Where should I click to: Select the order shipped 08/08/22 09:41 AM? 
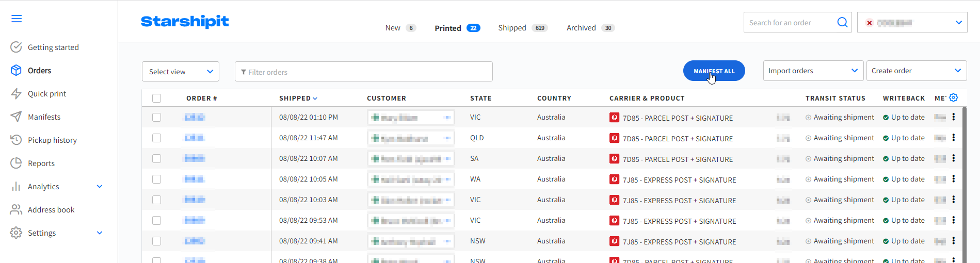pos(157,241)
